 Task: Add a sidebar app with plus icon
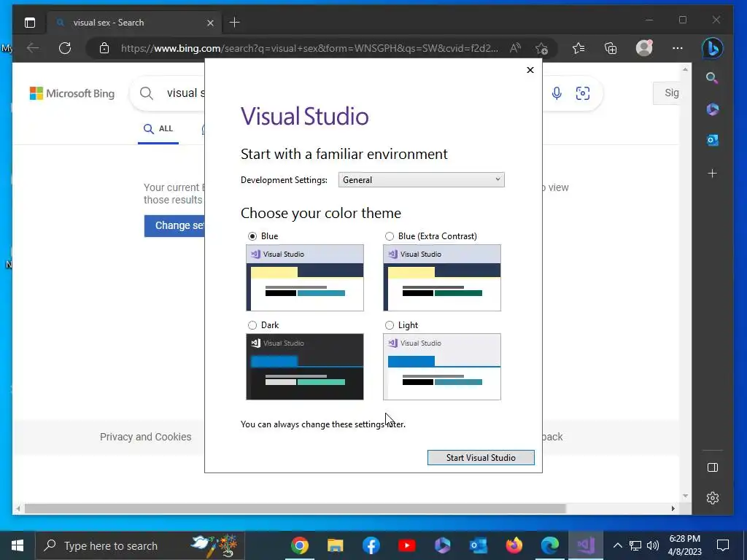[x=712, y=174]
